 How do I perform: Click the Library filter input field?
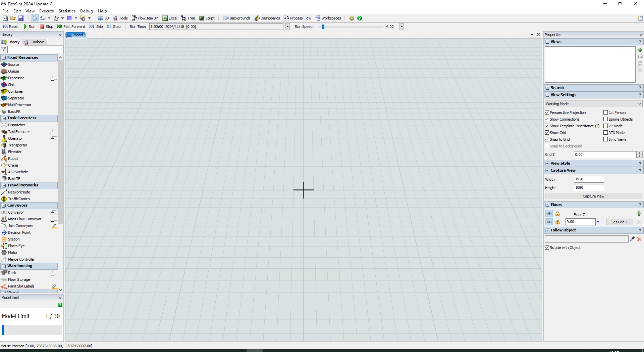coord(35,49)
